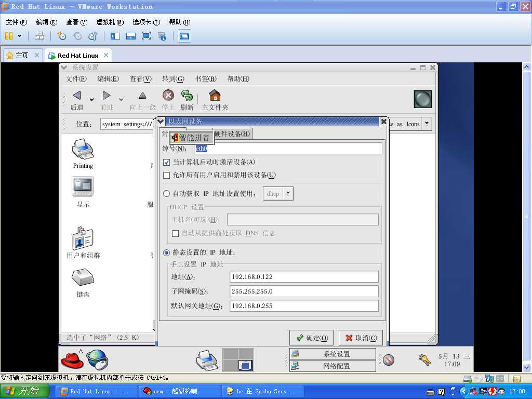This screenshot has height=399, width=532.
Task: Select the 静态设置的 IP 地址 radio
Action: 166,252
